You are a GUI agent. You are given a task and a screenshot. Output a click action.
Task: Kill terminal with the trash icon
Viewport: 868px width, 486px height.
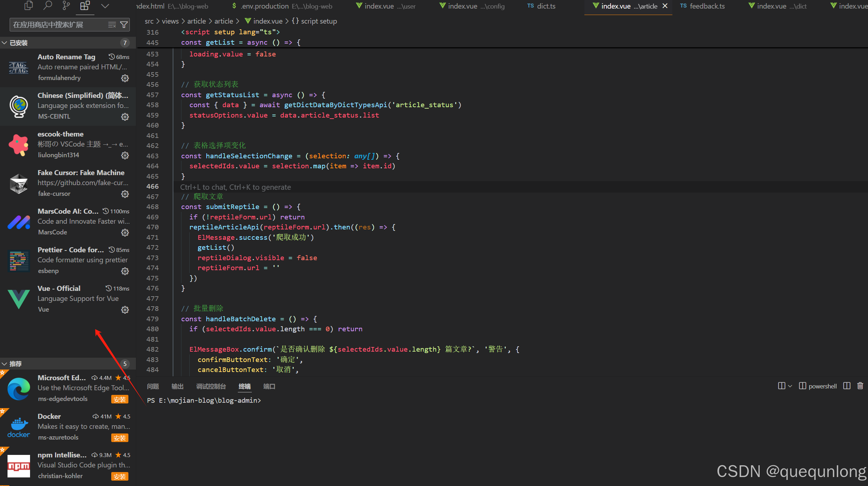click(x=860, y=386)
